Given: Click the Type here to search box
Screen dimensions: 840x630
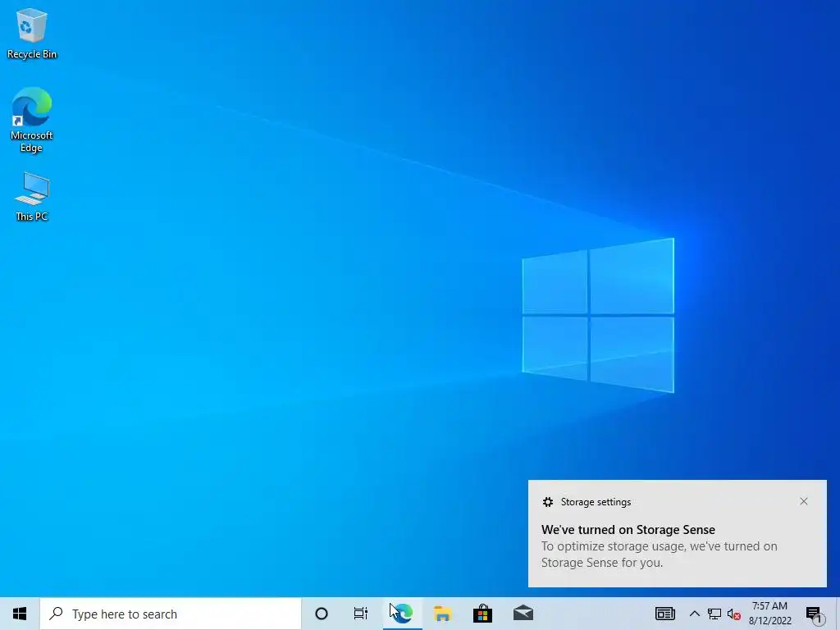Looking at the screenshot, I should [x=171, y=614].
